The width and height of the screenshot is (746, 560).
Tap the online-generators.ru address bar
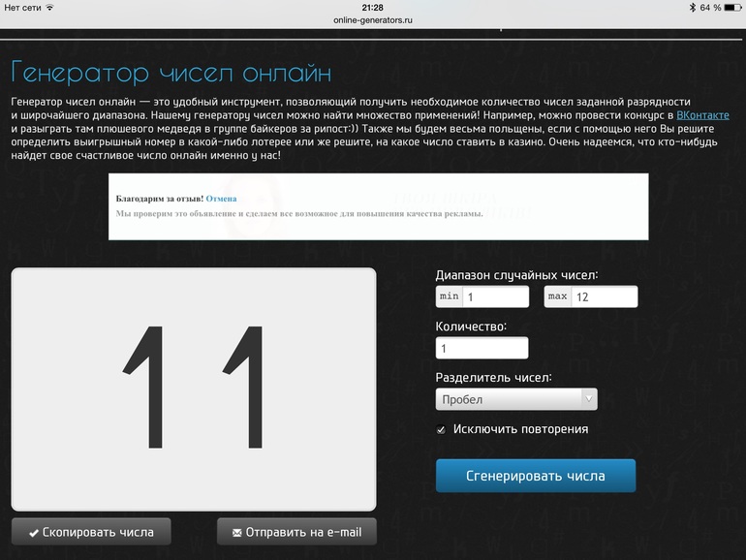tap(373, 18)
